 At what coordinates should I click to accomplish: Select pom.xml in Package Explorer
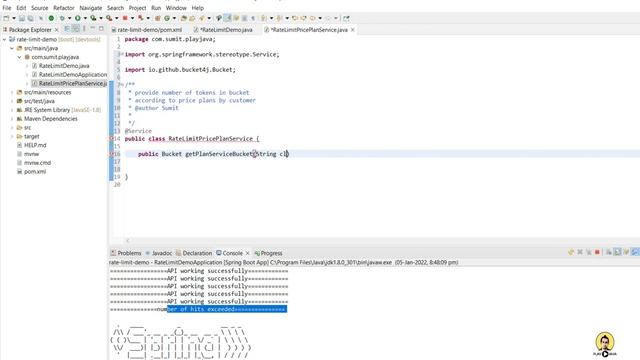[x=35, y=171]
